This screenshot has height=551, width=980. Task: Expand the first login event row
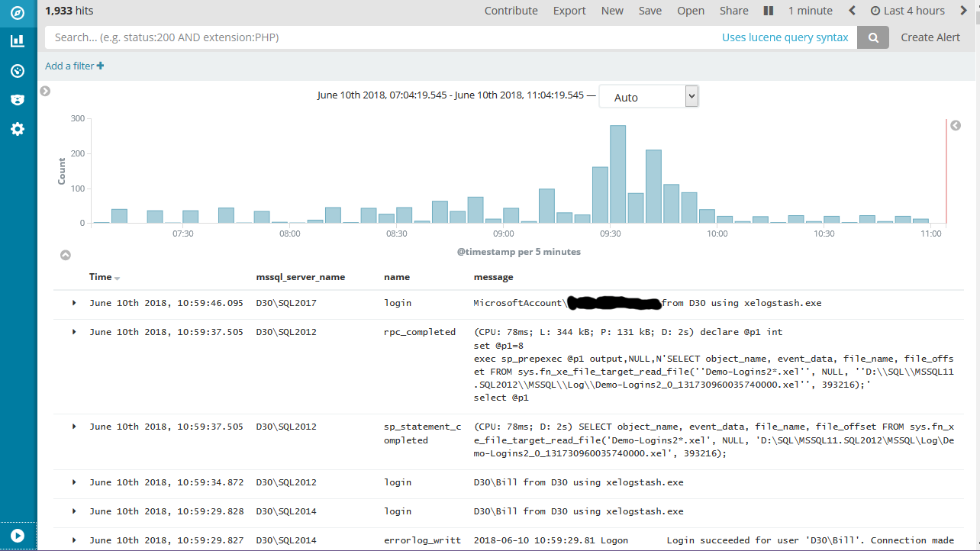pyautogui.click(x=73, y=302)
